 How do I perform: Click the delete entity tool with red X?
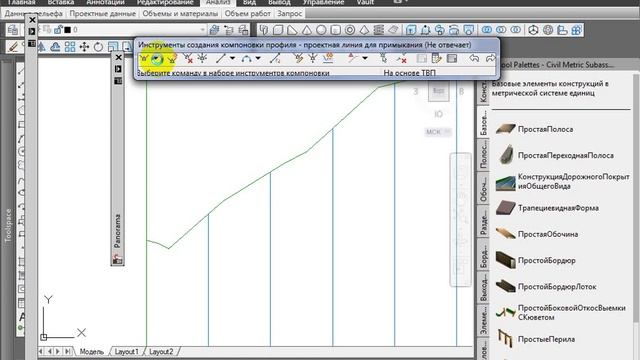point(402,59)
